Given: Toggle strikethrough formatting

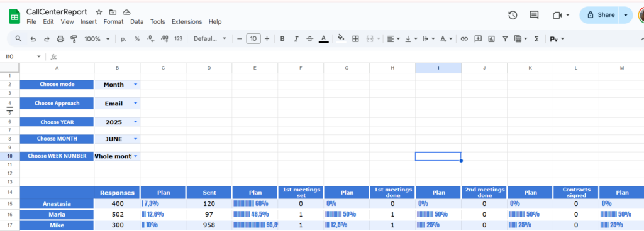Looking at the screenshot, I should 309,39.
